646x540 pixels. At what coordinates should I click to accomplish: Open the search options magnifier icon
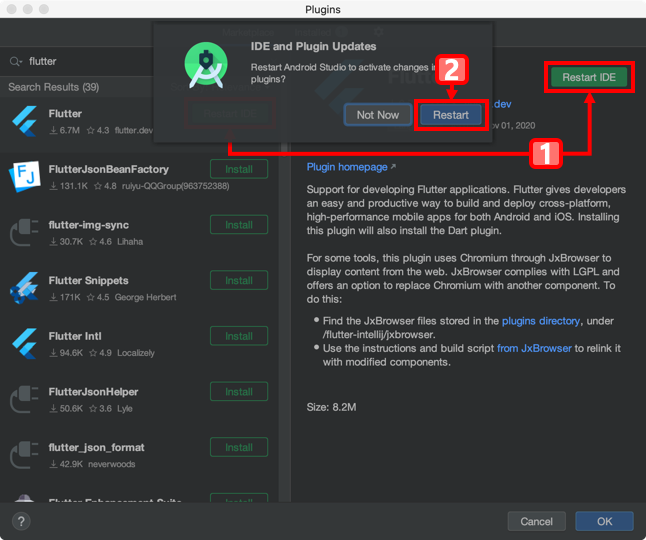click(x=16, y=62)
